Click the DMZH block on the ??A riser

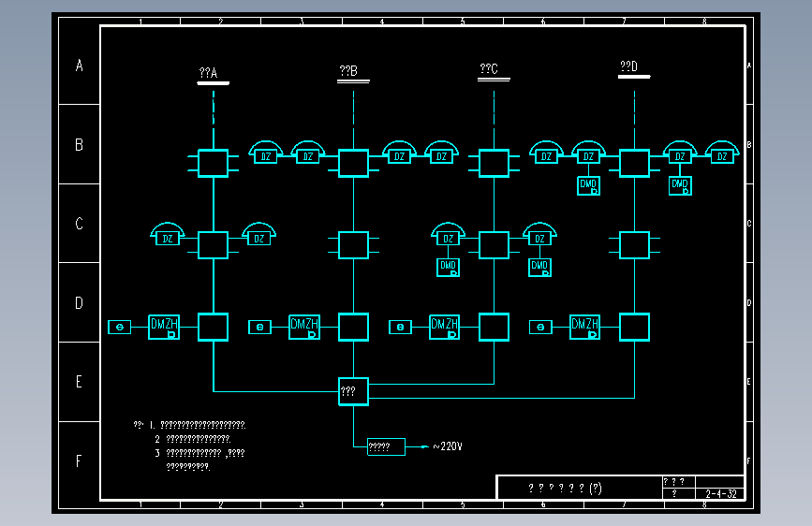point(164,328)
